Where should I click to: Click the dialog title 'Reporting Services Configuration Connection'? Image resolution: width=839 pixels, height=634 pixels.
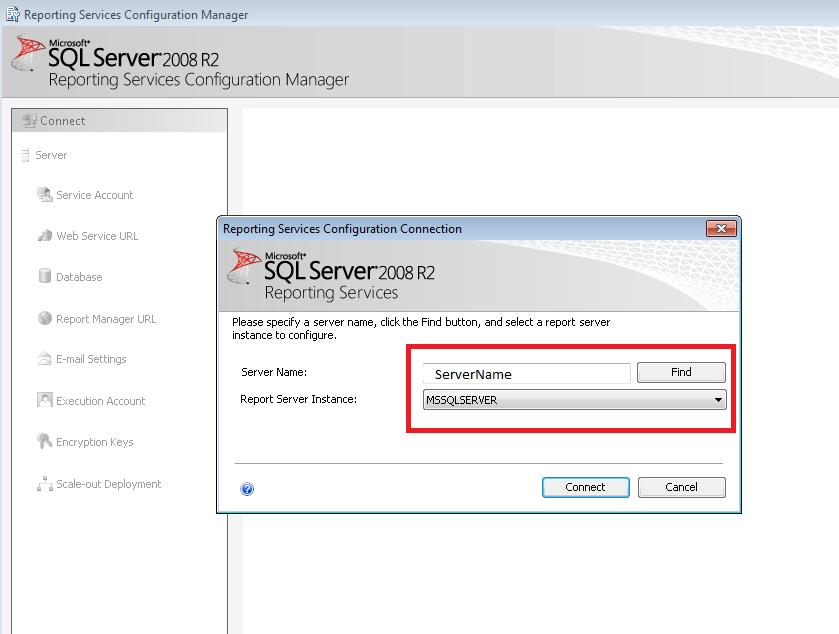[x=342, y=229]
